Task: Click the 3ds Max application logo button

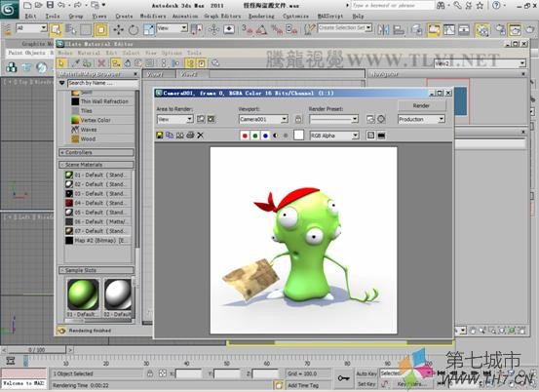Action: click(9, 10)
